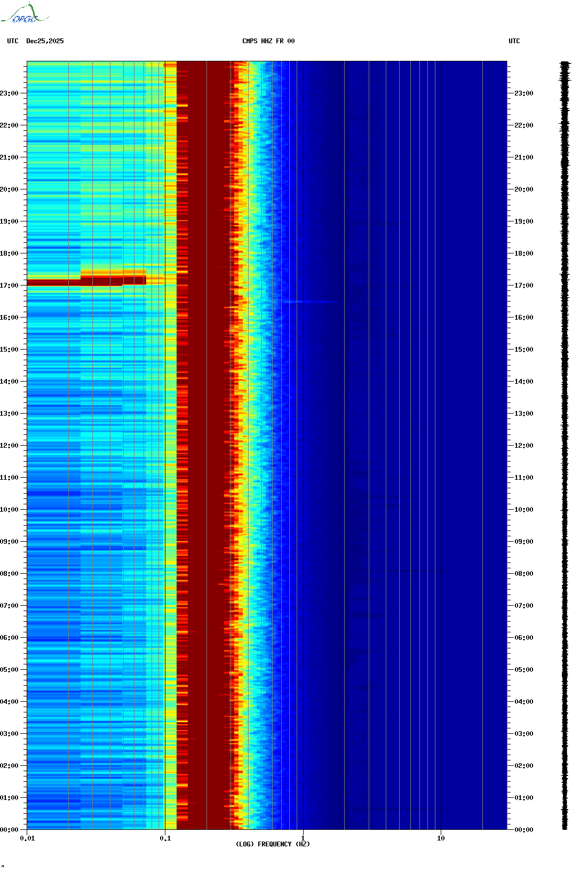Click the seismogram waveform trace at far right
Viewport: 588px width, 872px height.
point(565,445)
